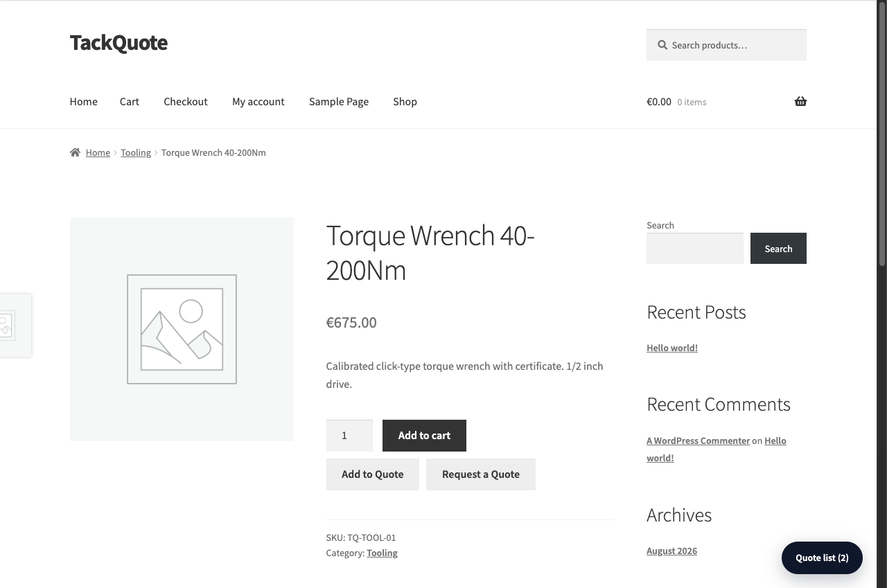Click the sidebar Search button

778,248
